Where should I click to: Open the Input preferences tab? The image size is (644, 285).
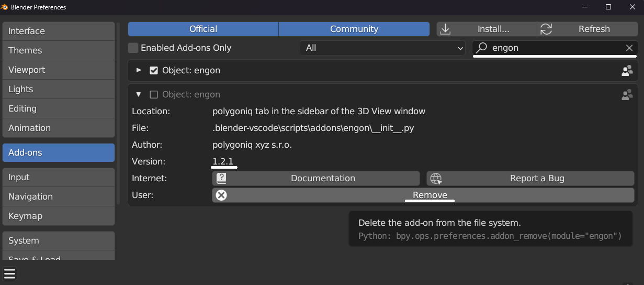click(59, 178)
